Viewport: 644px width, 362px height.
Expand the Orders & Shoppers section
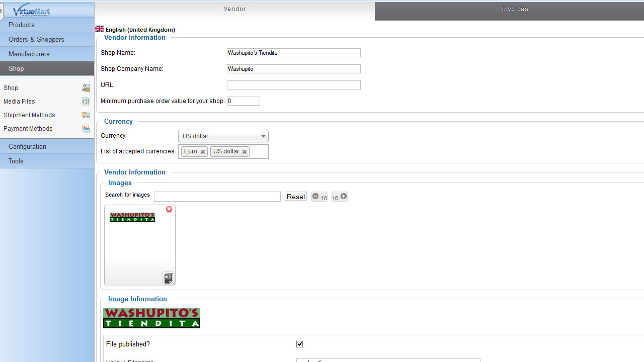(47, 39)
